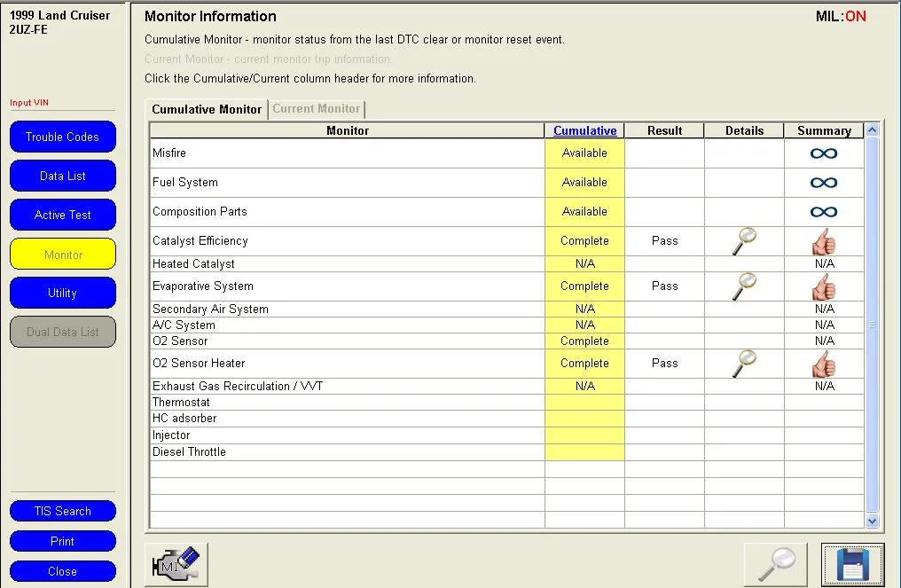Click the Dual Data List button
Image resolution: width=901 pixels, height=588 pixels.
(63, 333)
